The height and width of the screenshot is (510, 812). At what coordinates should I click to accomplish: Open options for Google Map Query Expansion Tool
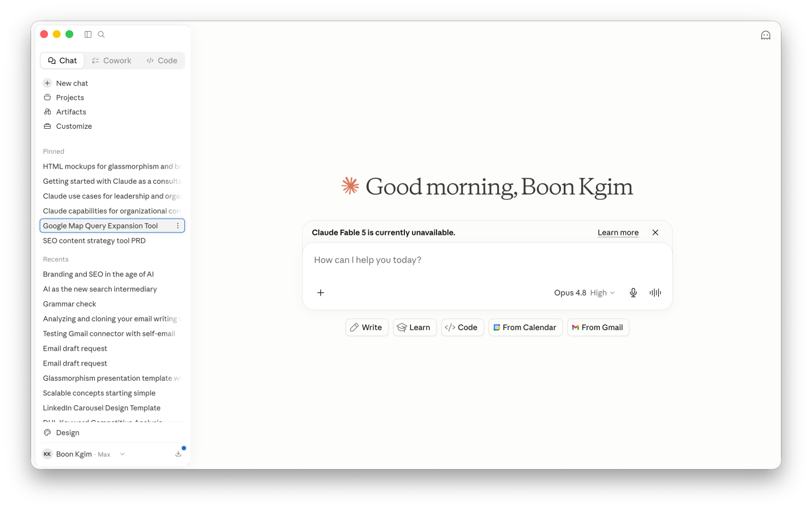pos(178,226)
